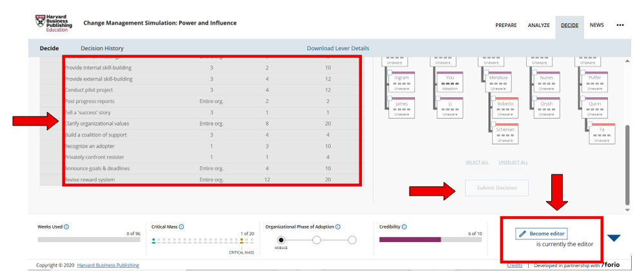
Task: Go to the PREPARE navigation tab
Action: coord(506,25)
